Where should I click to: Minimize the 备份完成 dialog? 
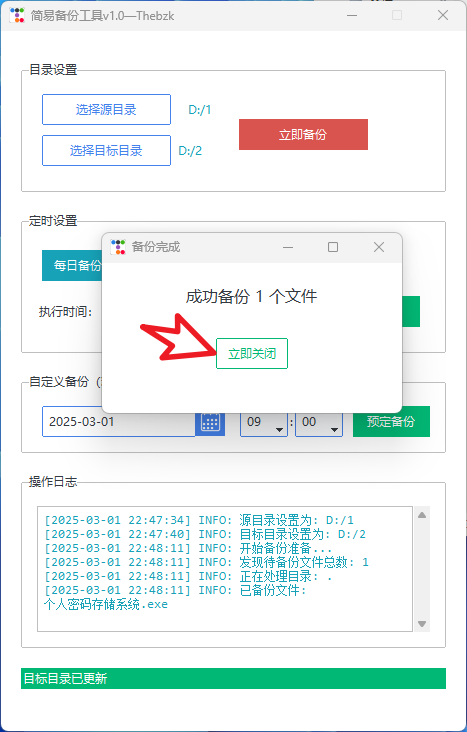point(288,247)
